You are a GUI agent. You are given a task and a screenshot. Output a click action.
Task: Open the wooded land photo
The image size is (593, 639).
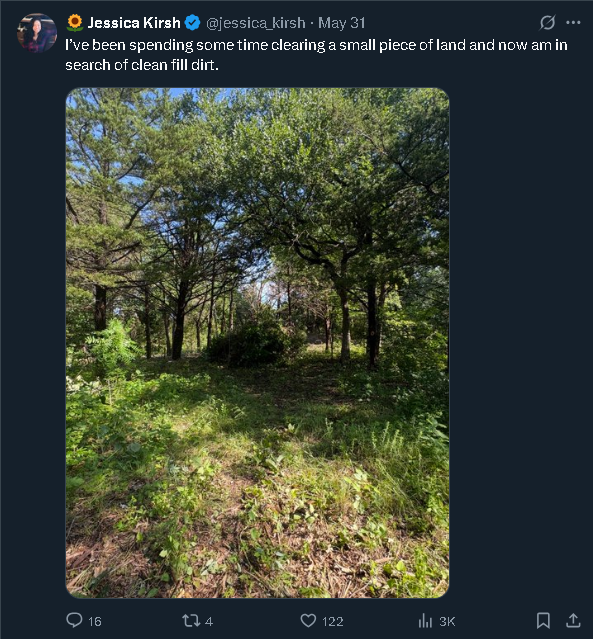tap(258, 343)
